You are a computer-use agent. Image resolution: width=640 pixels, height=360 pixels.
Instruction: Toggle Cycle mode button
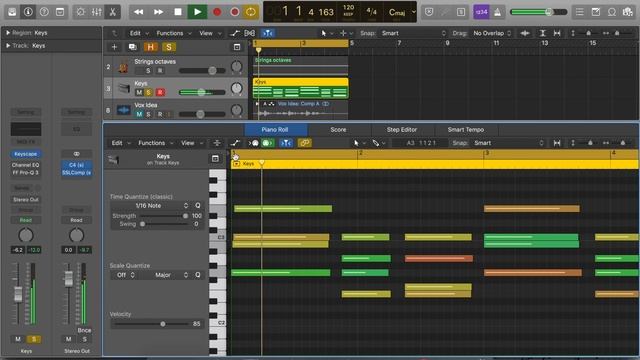(x=251, y=12)
